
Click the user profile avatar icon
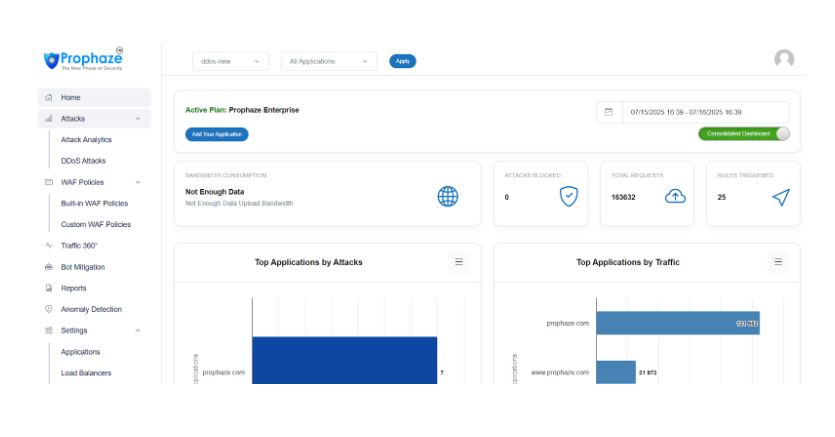click(x=784, y=59)
